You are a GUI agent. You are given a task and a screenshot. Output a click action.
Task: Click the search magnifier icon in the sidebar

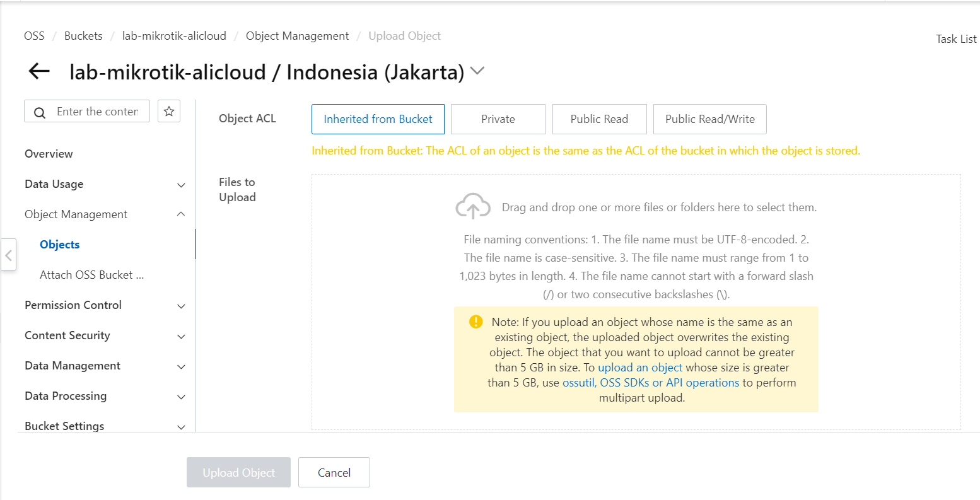pyautogui.click(x=40, y=112)
